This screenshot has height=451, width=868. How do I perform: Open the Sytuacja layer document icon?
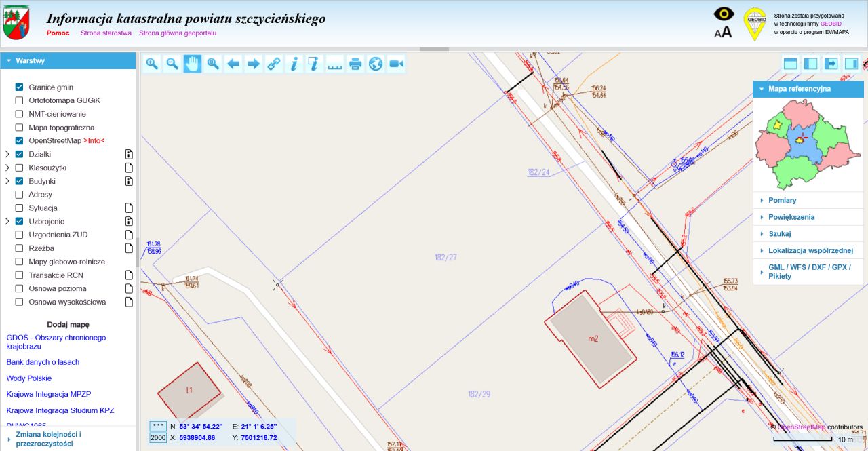point(129,208)
